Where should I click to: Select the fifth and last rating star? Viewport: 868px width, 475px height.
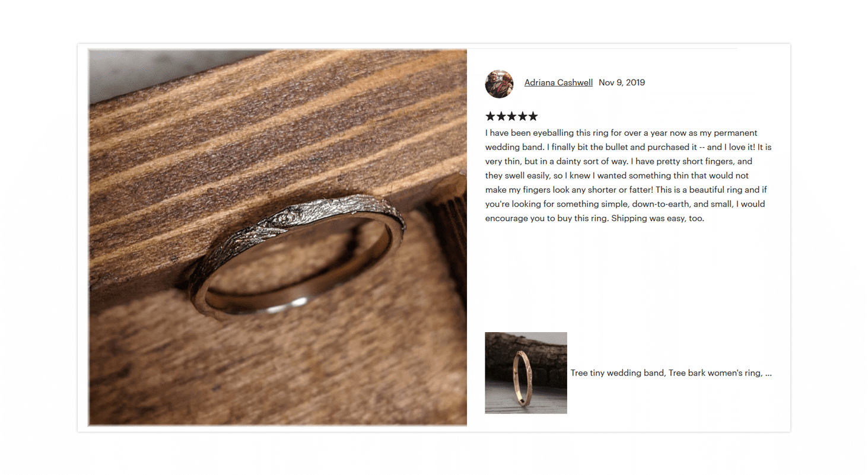(x=533, y=116)
